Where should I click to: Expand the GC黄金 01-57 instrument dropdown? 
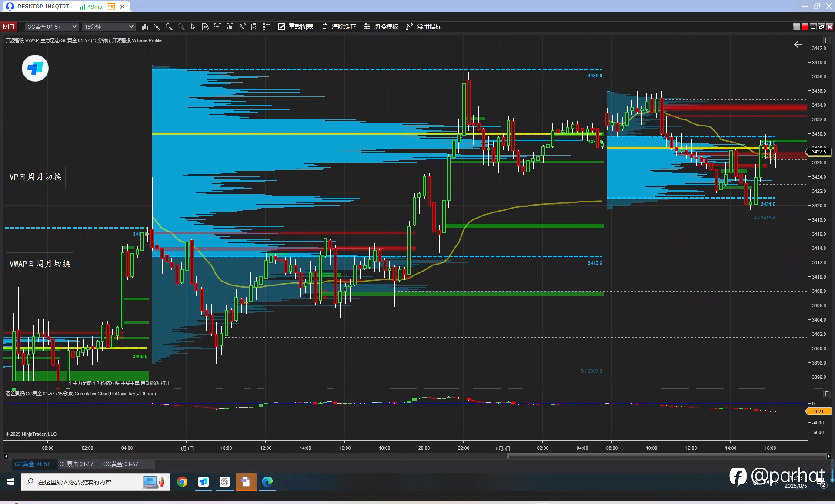coord(51,27)
